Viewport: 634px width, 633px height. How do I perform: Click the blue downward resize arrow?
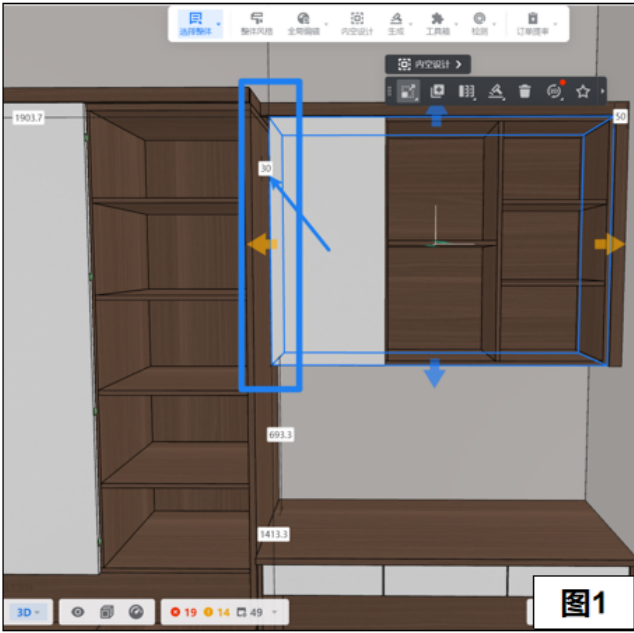pyautogui.click(x=434, y=375)
